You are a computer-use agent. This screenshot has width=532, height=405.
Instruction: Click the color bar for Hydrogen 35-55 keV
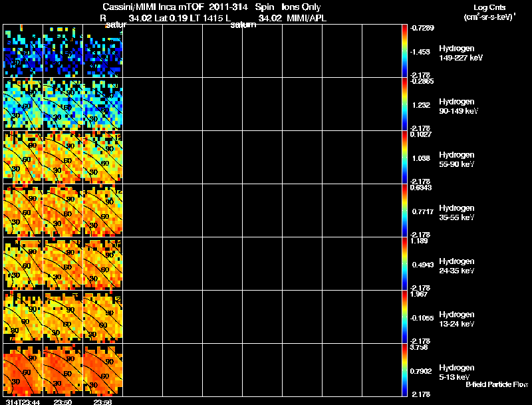(x=404, y=211)
